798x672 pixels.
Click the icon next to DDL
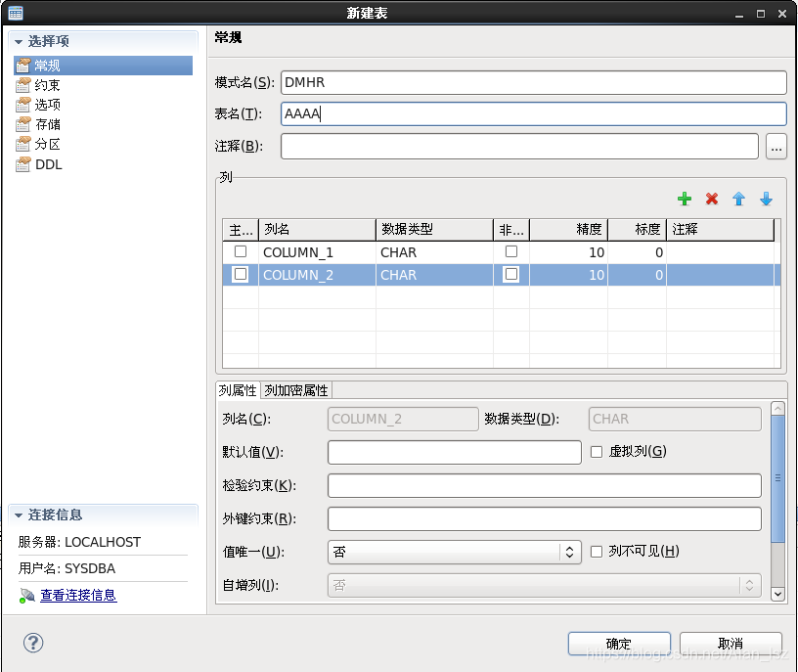(x=22, y=164)
